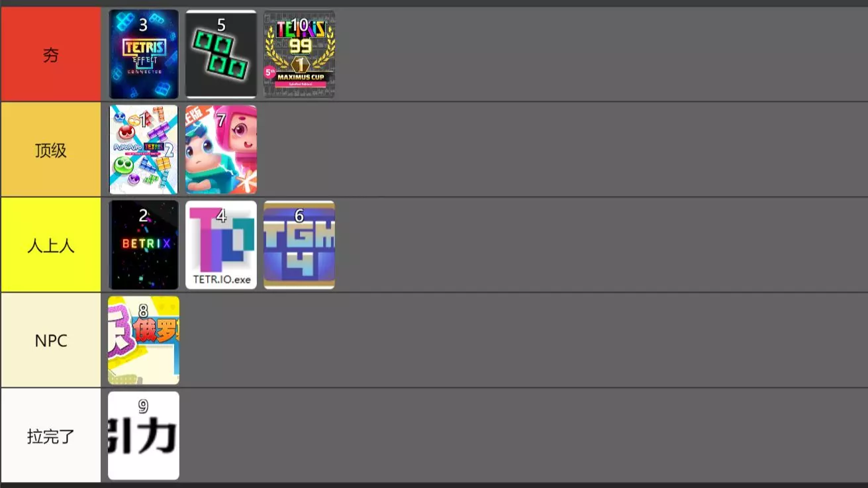Click empty space in the 夯 tier row
Viewport: 868px width, 488px height.
point(601,54)
